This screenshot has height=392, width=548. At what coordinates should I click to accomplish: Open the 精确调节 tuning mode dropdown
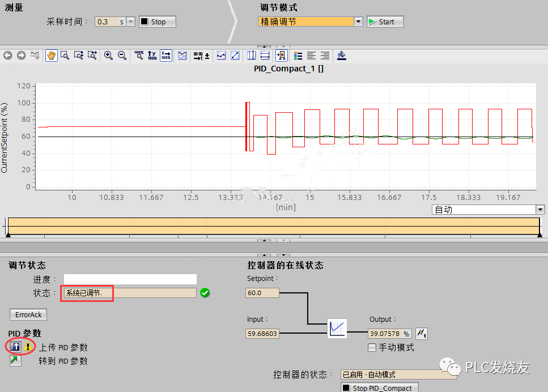click(x=358, y=22)
